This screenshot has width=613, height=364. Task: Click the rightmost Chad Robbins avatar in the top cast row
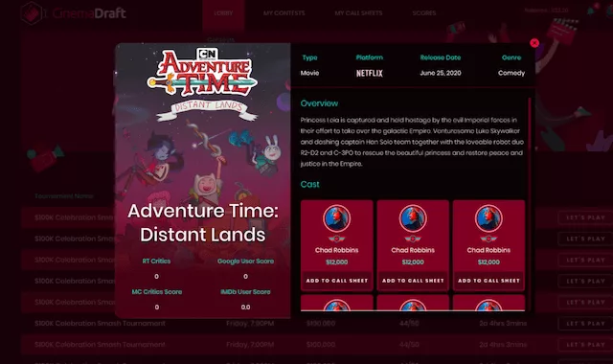coord(488,218)
